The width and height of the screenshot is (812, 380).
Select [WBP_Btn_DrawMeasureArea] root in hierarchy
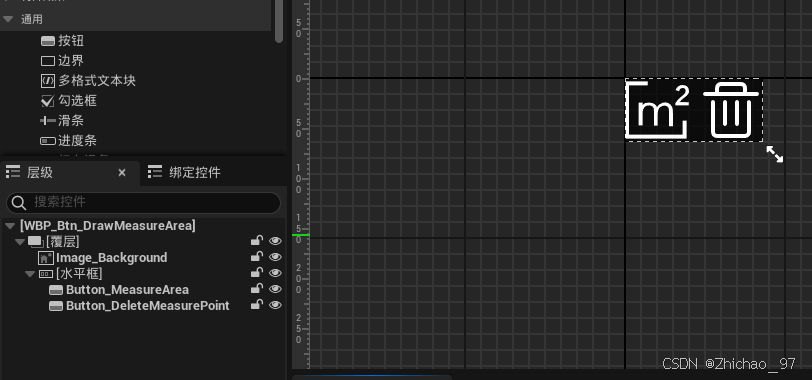click(108, 226)
